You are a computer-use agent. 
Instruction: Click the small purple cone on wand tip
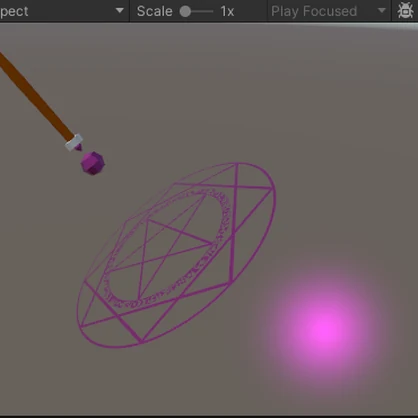pos(79,147)
